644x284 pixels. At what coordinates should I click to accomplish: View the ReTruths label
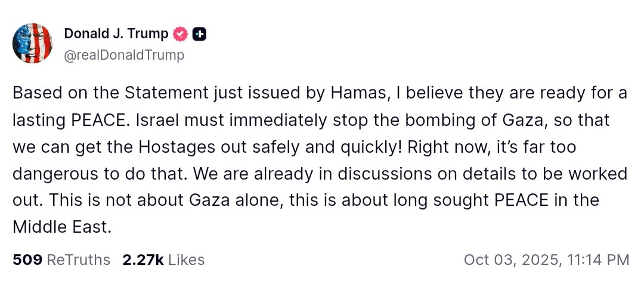coord(78,260)
